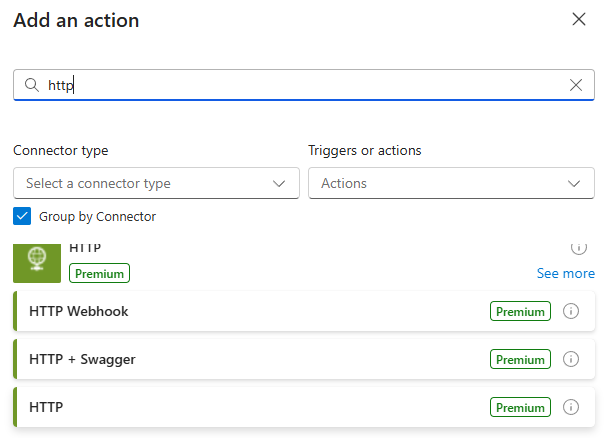Image resolution: width=606 pixels, height=438 pixels.
Task: Click the info icon in the HTTP connector header
Action: pos(578,247)
